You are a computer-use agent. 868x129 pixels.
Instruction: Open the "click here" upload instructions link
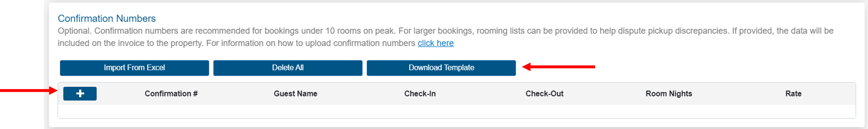(x=435, y=43)
